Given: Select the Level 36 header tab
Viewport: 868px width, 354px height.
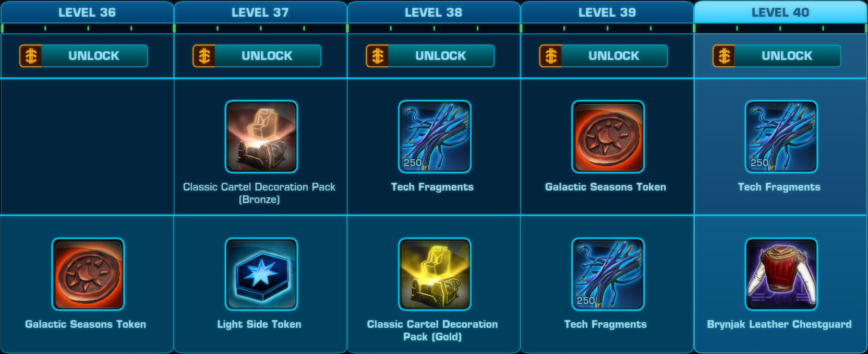Looking at the screenshot, I should click(87, 12).
